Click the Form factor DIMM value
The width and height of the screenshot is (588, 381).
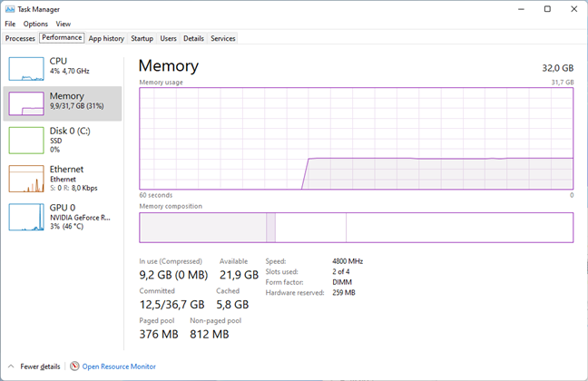(342, 282)
